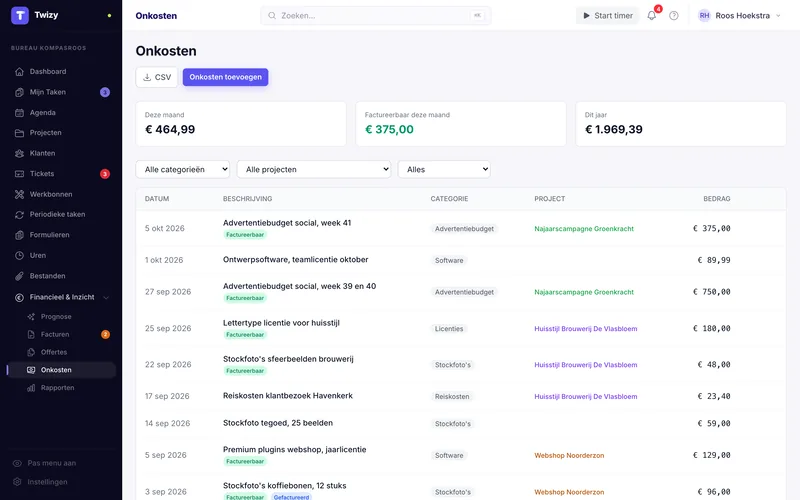Click the RH user avatar
Image resolution: width=800 pixels, height=500 pixels.
point(705,16)
